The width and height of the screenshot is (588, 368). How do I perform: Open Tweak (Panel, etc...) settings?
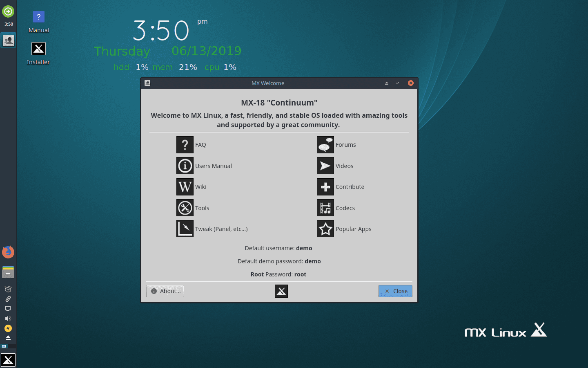[185, 229]
